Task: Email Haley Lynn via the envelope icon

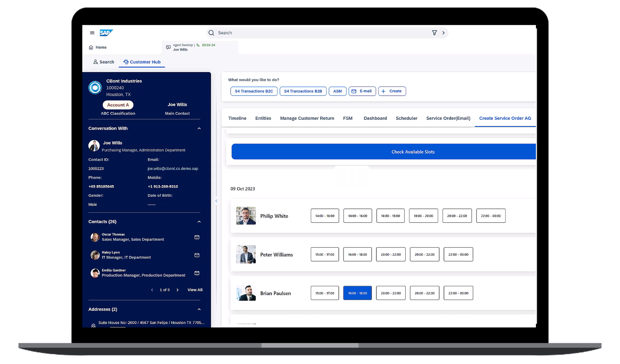Action: pyautogui.click(x=197, y=255)
